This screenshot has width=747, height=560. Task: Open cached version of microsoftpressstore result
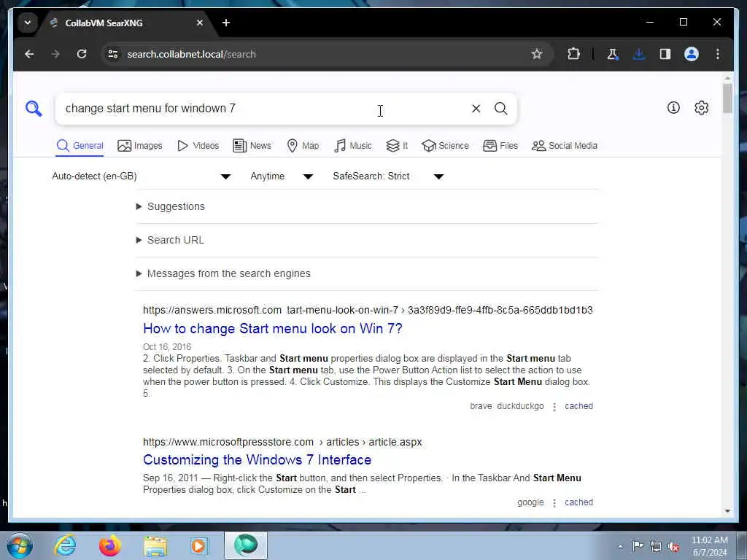(x=578, y=502)
